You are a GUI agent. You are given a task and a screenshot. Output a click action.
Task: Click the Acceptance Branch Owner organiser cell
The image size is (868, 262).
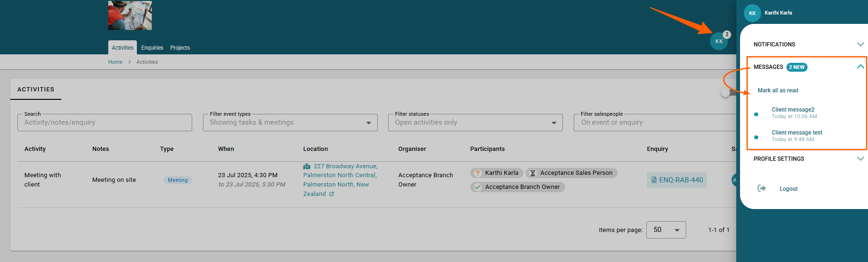coord(426,180)
